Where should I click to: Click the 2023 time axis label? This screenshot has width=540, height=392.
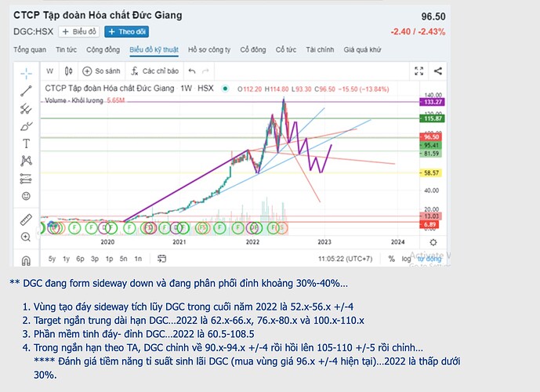coord(324,241)
